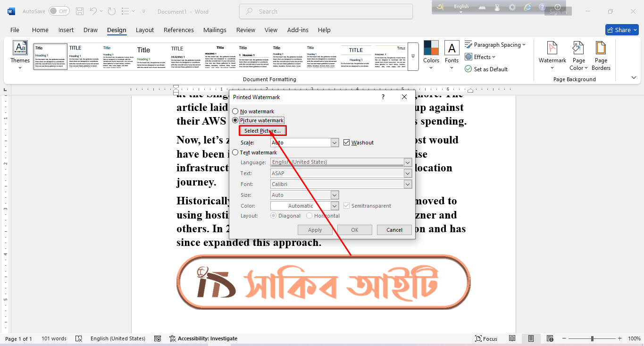This screenshot has height=346, width=644.
Task: Click the Select Picture button
Action: 262,130
